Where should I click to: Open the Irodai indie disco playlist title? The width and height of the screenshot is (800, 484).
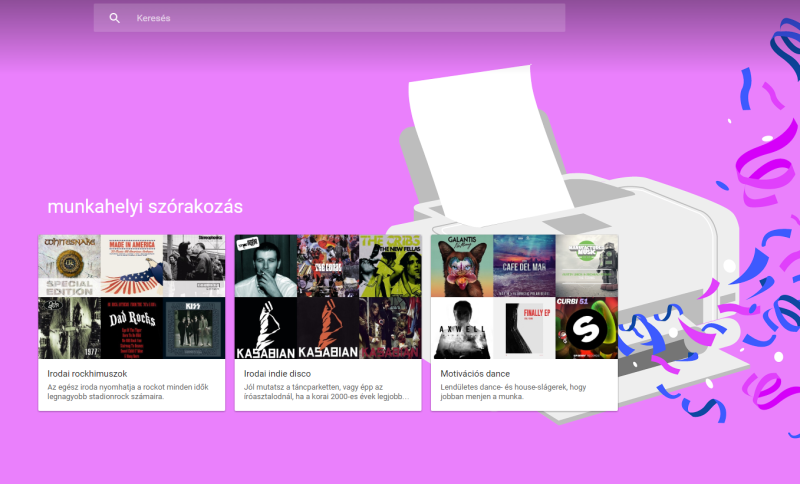[x=277, y=373]
